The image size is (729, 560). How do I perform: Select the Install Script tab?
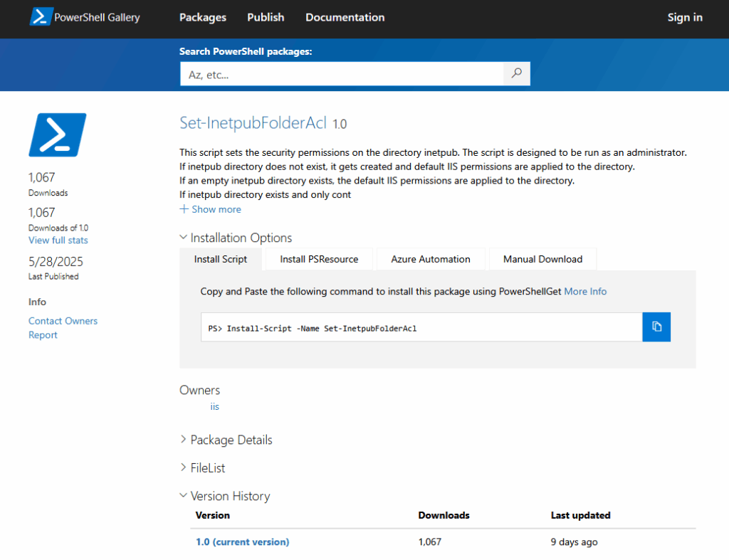(221, 259)
